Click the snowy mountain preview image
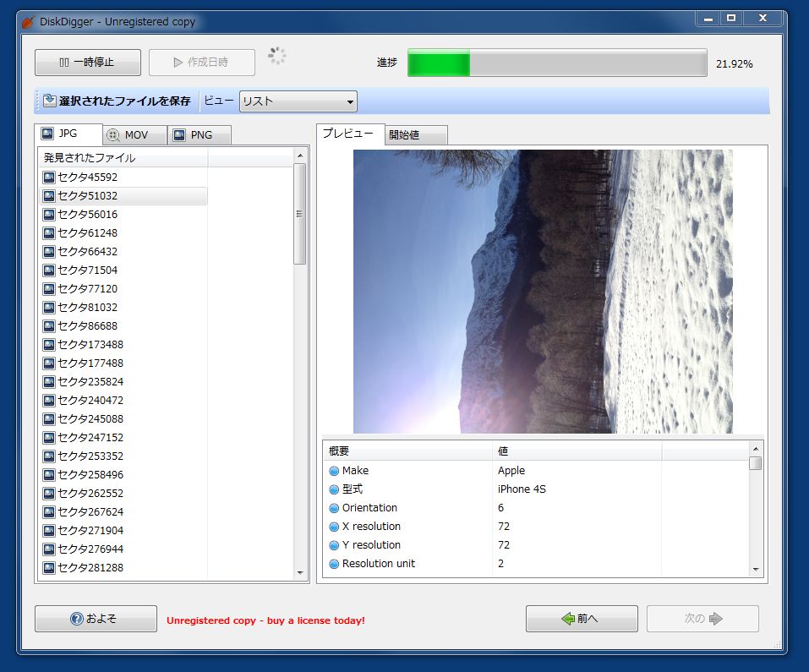Screen dimensions: 809x672 (x=543, y=292)
